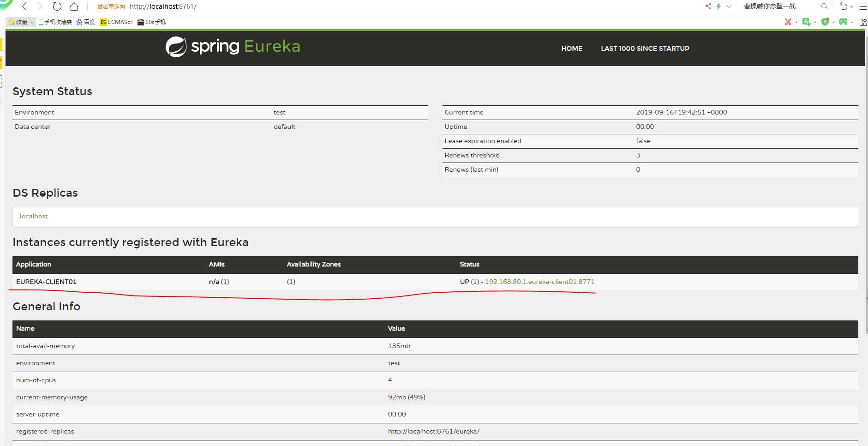The height and width of the screenshot is (446, 868).
Task: Open the browser home page icon
Action: [74, 6]
